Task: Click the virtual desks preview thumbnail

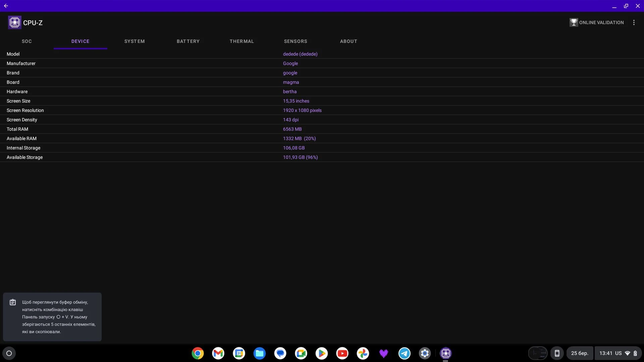Action: (x=538, y=353)
